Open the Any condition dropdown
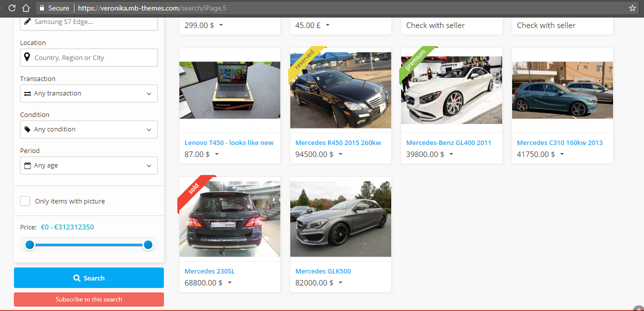The width and height of the screenshot is (644, 311). coord(89,129)
